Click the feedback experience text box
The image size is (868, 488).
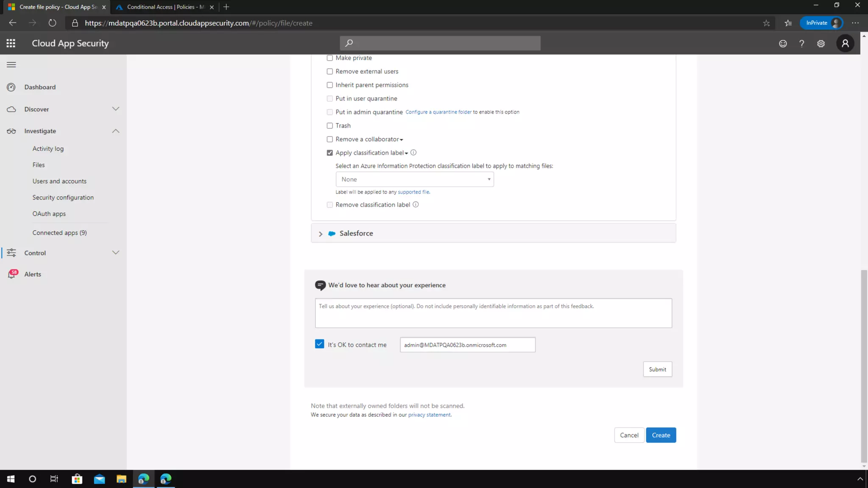pos(493,313)
